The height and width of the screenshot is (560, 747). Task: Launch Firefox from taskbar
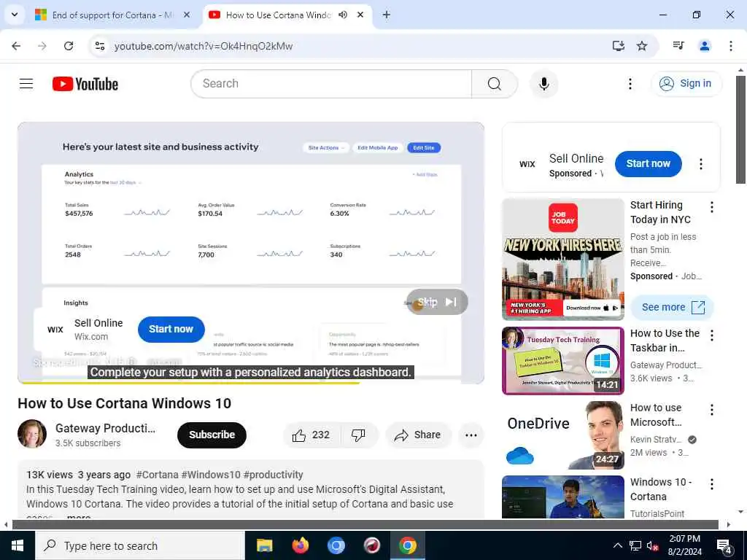[300, 545]
